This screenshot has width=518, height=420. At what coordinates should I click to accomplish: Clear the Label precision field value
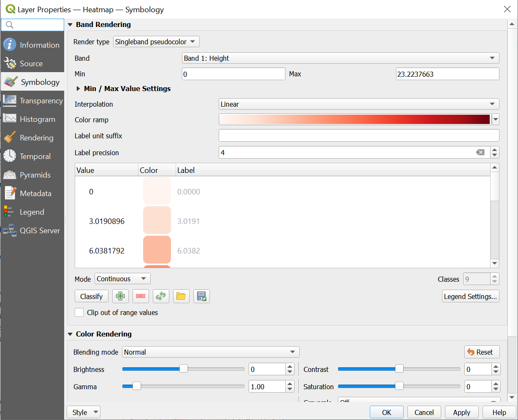pyautogui.click(x=480, y=153)
